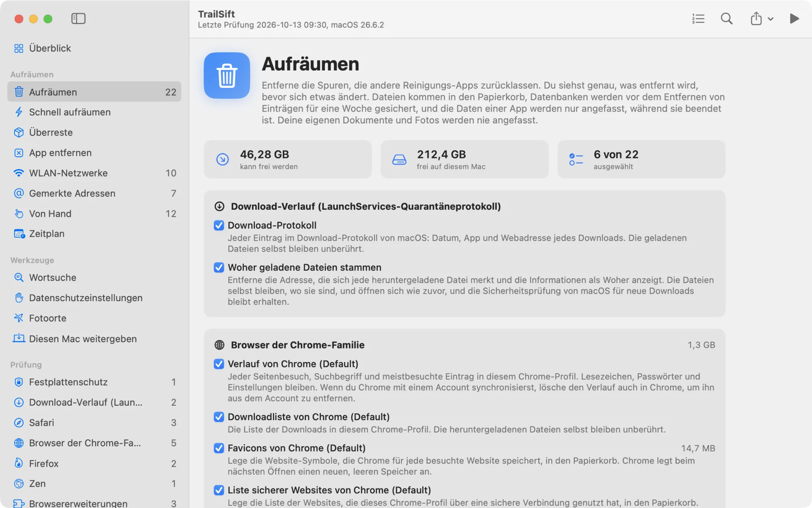Open Datenschutzeinstellungen in the sidebar
The image size is (812, 508).
click(94, 298)
